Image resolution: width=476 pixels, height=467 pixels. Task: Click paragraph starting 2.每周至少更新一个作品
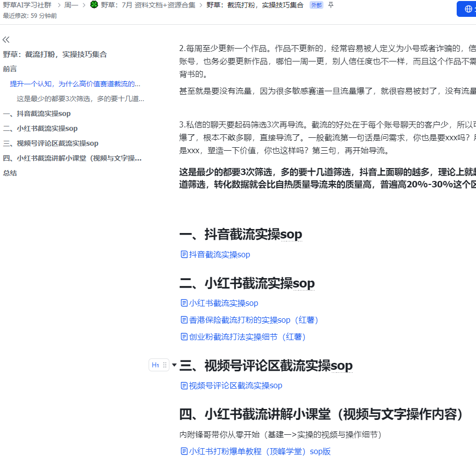point(327,61)
